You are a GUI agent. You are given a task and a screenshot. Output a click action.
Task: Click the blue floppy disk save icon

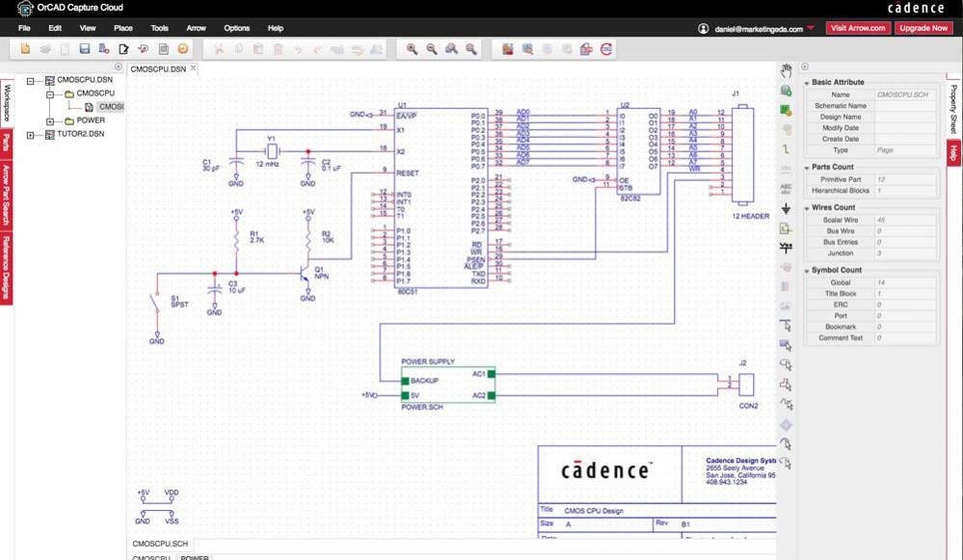click(85, 49)
